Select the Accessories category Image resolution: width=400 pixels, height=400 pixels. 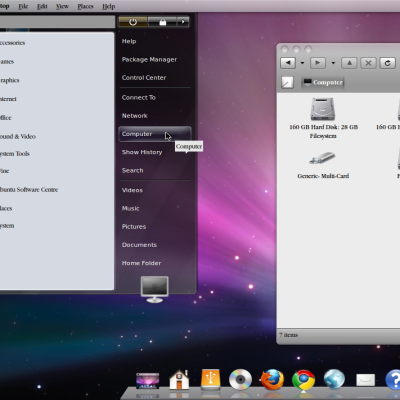click(x=12, y=43)
